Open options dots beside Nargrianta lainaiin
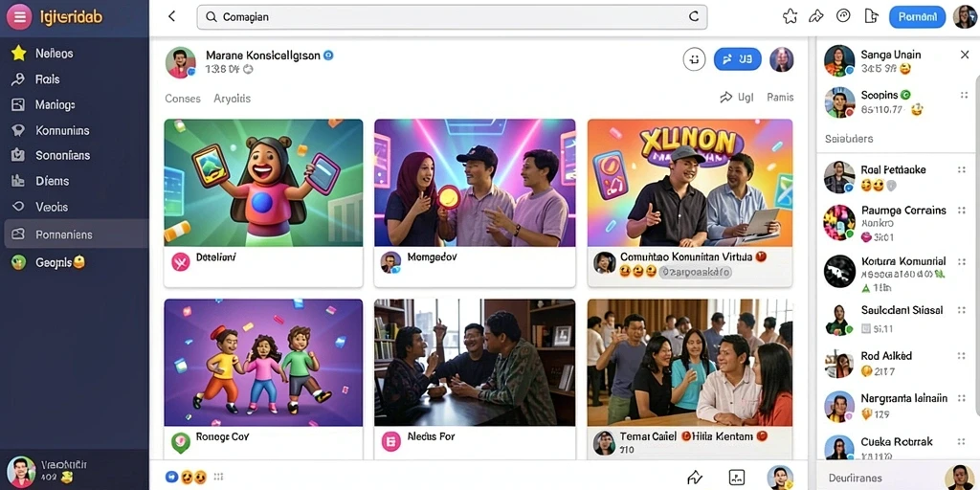The height and width of the screenshot is (490, 980). 962,399
